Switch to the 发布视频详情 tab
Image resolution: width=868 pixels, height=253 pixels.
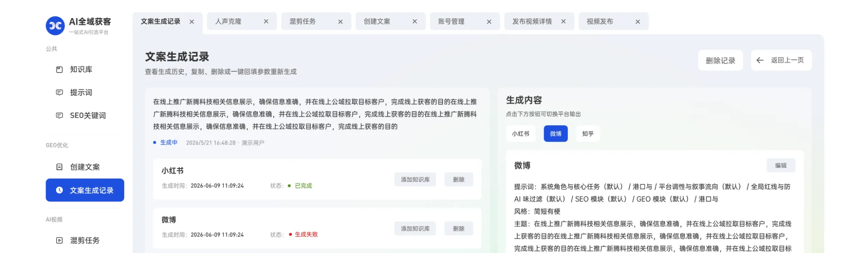(x=539, y=22)
